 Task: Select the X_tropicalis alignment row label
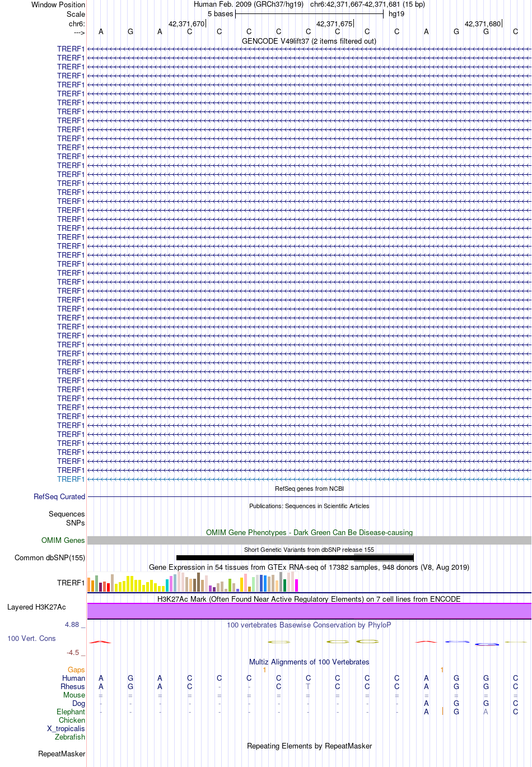(66, 728)
